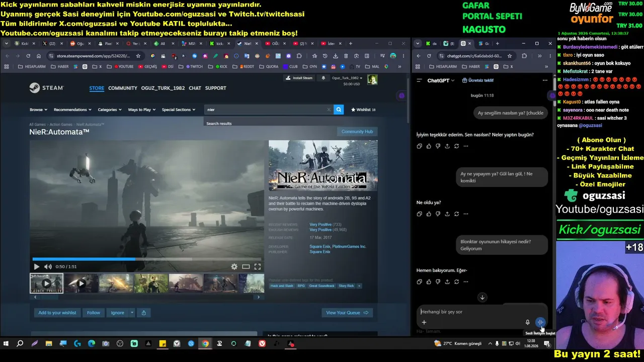This screenshot has width=644, height=362.
Task: Clear the Steam search text
Action: (329, 110)
